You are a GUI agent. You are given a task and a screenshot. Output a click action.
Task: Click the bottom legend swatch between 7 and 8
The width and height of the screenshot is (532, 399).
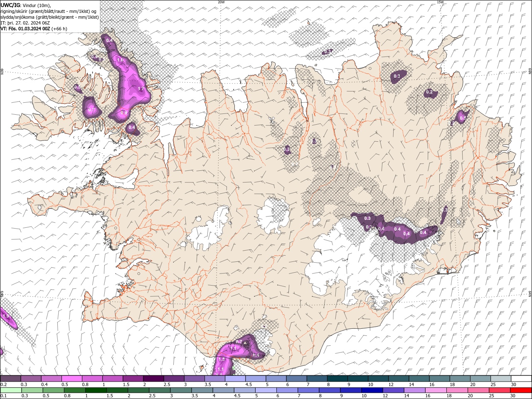click(x=309, y=390)
